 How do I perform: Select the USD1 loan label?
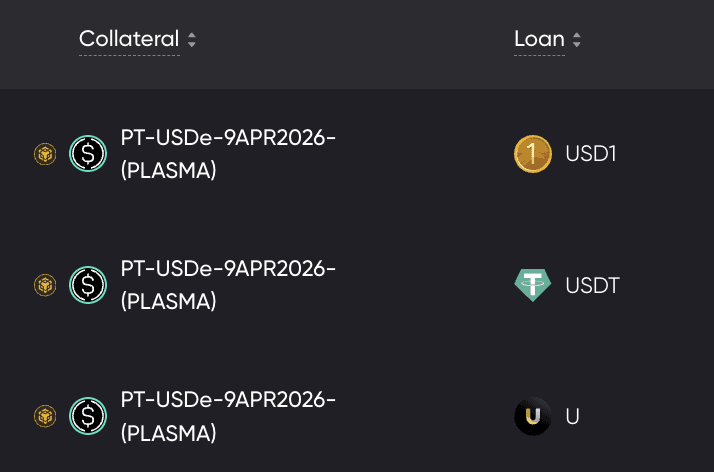[591, 155]
